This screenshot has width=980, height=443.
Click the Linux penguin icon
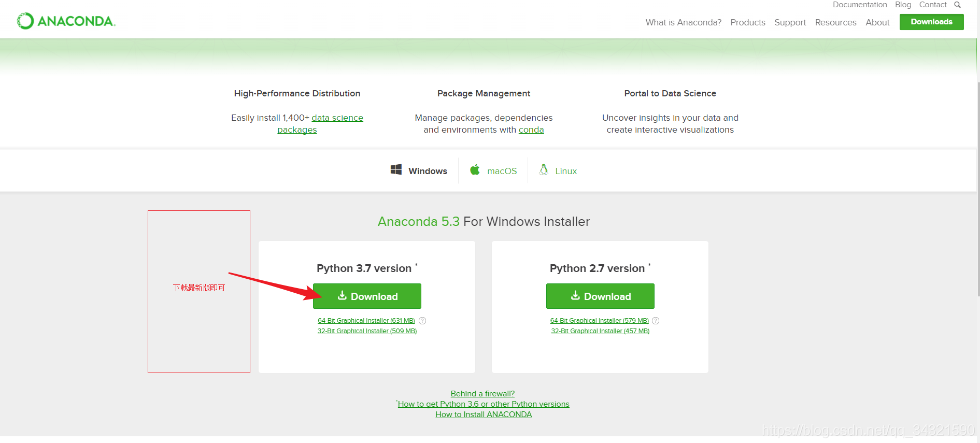pyautogui.click(x=544, y=169)
